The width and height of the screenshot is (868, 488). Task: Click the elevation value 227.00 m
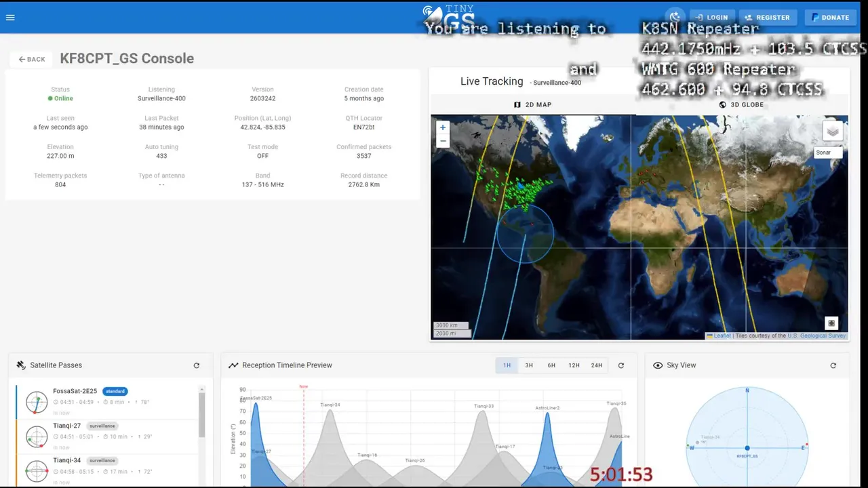[x=60, y=156]
